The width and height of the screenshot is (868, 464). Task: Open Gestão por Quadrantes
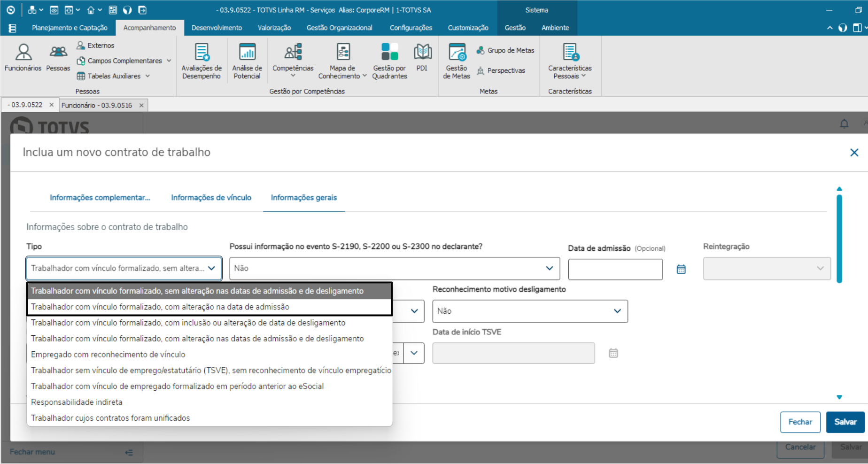pyautogui.click(x=389, y=61)
